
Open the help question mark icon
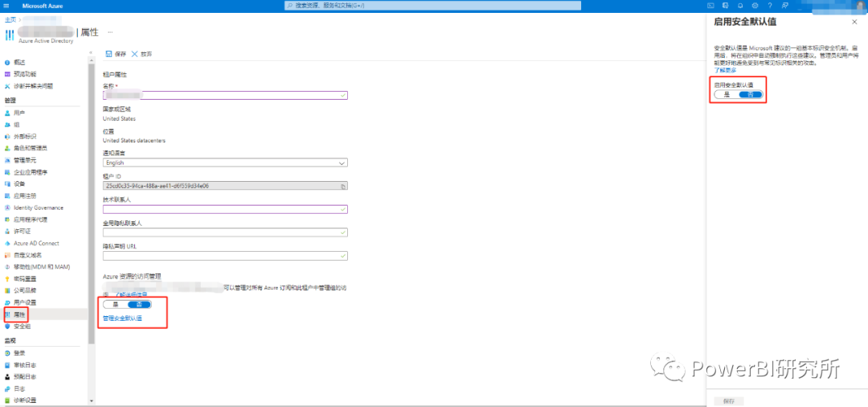tap(769, 6)
